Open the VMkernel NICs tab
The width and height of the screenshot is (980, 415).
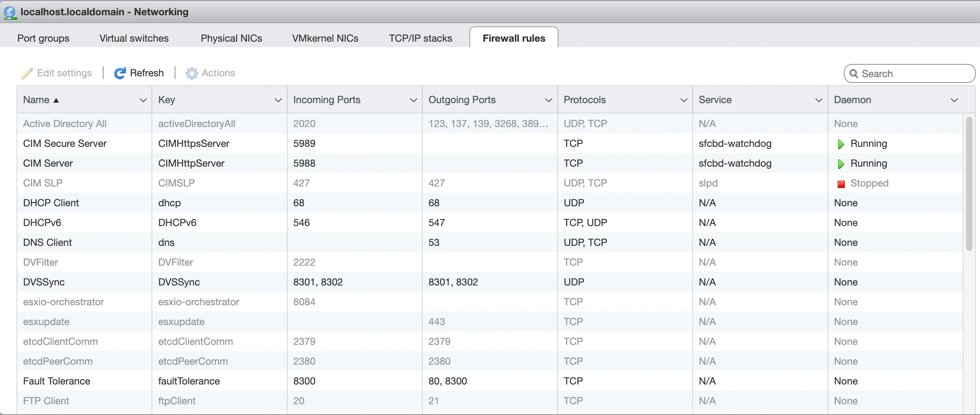(325, 38)
